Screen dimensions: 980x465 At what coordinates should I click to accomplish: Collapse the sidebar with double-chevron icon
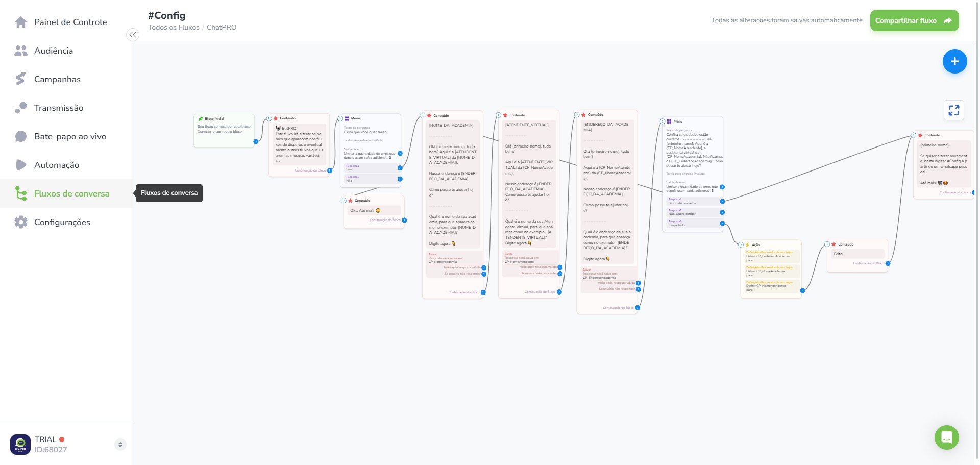click(133, 35)
